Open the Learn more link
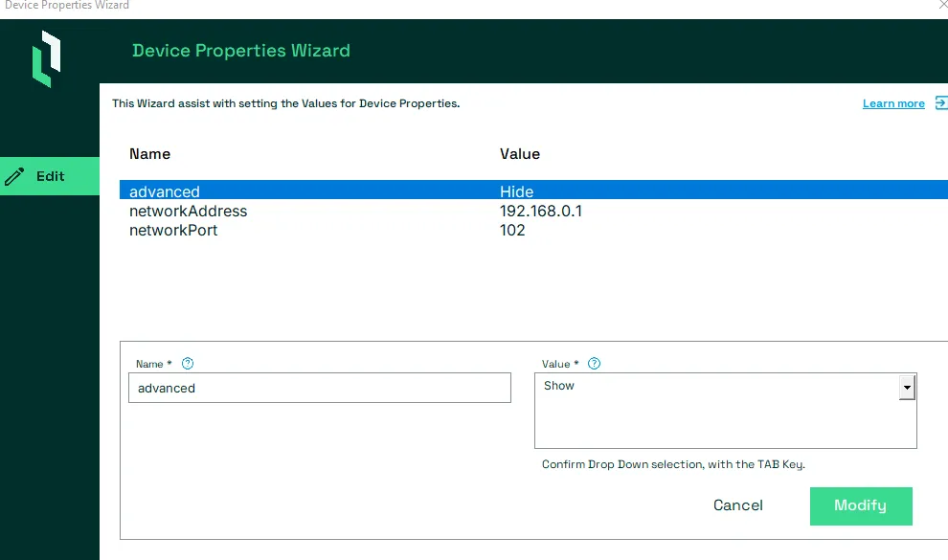Screen dimensions: 948x560 pos(893,103)
